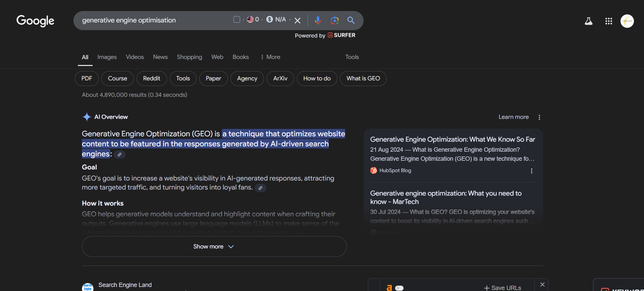Click the Search Engine Land result

click(x=125, y=285)
